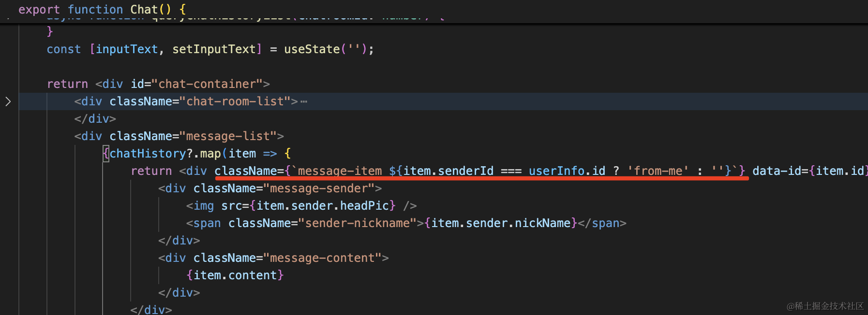The image size is (868, 315).
Task: Click the img tag name
Action: coord(204,206)
